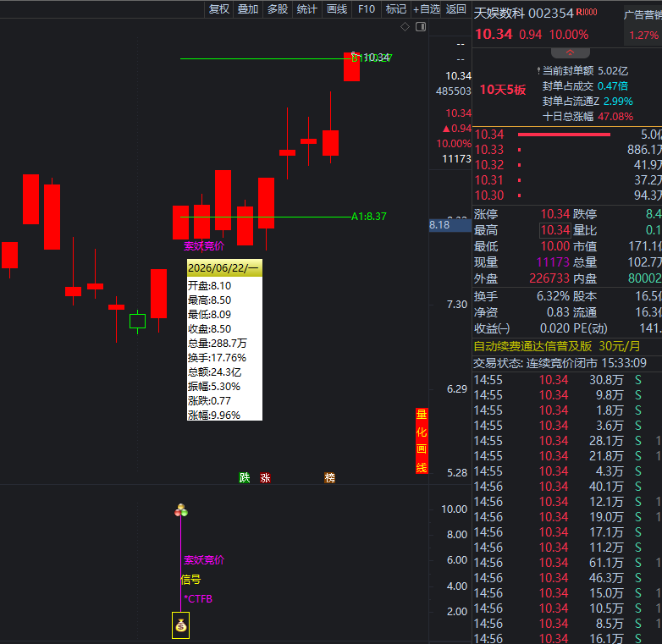Collapse the seal order info panel chevron
Screen dimensions: 662x644
tap(570, 52)
